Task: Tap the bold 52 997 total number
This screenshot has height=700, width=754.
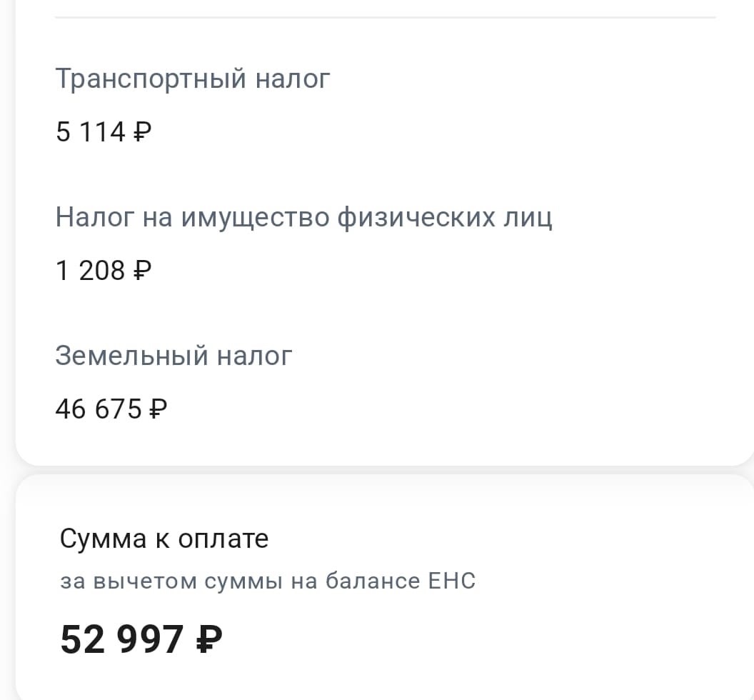Action: (123, 639)
